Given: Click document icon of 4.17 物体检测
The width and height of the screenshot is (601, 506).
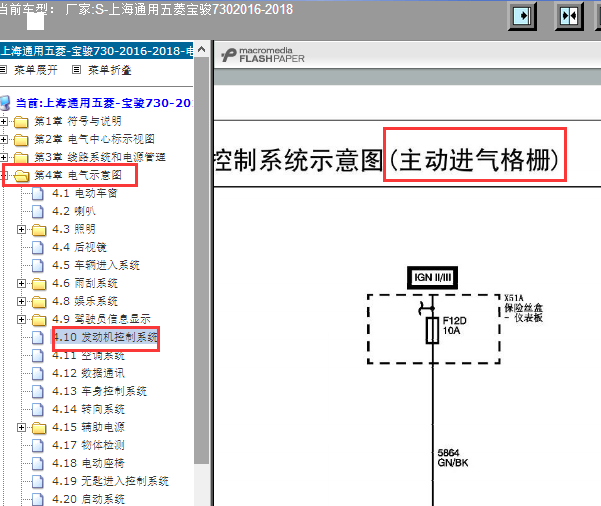Looking at the screenshot, I should [38, 446].
